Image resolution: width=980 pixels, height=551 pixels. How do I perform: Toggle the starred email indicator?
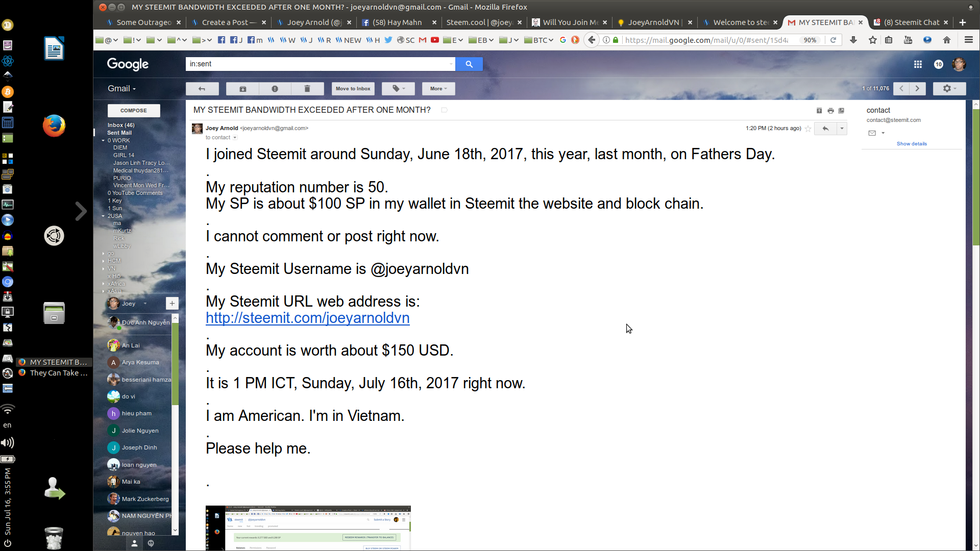[x=808, y=129]
